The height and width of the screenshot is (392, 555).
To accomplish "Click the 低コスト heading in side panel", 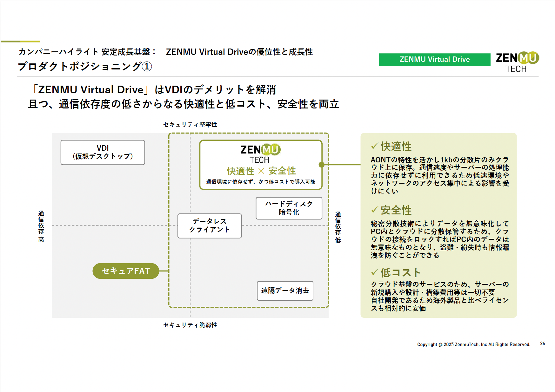I will point(401,272).
